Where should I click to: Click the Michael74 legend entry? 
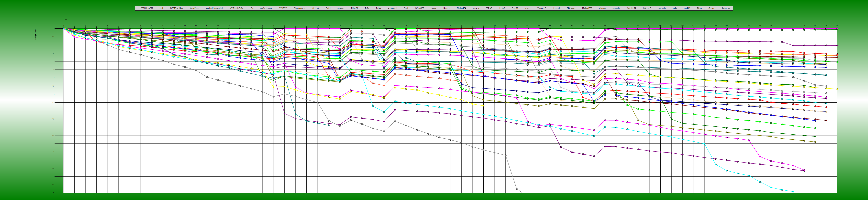[x=462, y=8]
